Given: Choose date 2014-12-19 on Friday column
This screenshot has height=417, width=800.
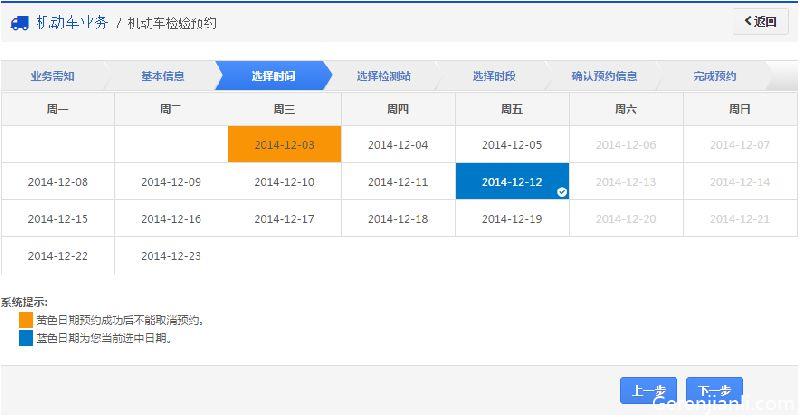Looking at the screenshot, I should (x=512, y=219).
